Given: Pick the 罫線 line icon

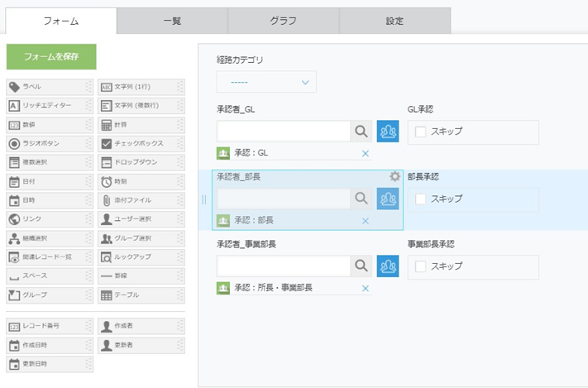Looking at the screenshot, I should point(107,276).
